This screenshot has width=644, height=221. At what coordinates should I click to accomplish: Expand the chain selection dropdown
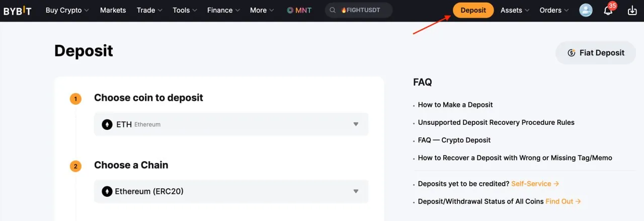pos(356,191)
